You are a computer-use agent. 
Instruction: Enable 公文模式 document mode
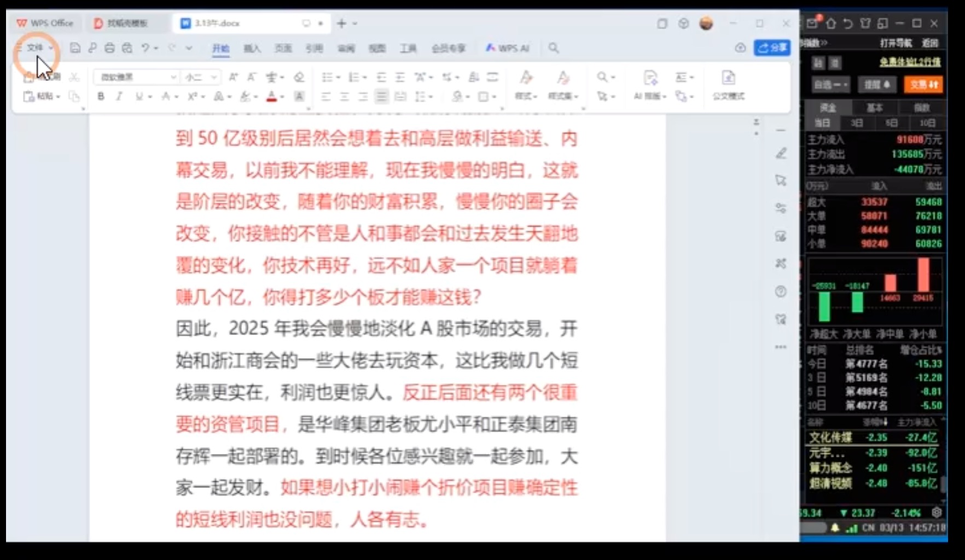[728, 86]
